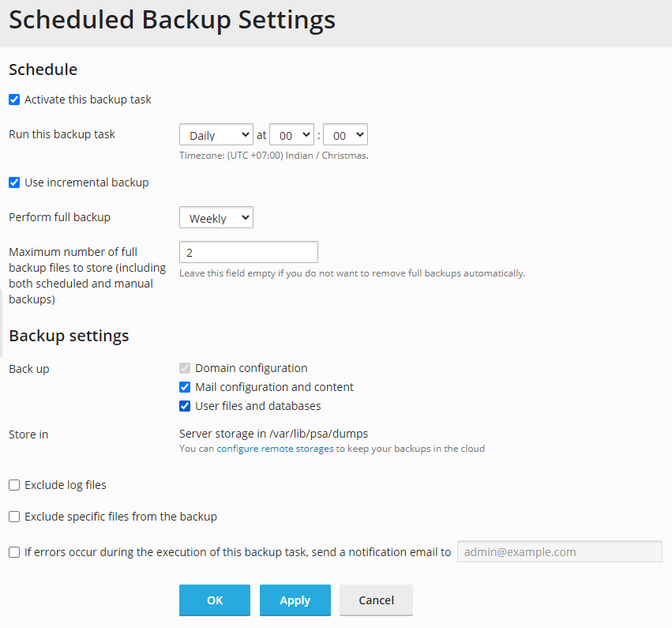Click the Exclude log files label text
The width and height of the screenshot is (672, 628).
[66, 485]
